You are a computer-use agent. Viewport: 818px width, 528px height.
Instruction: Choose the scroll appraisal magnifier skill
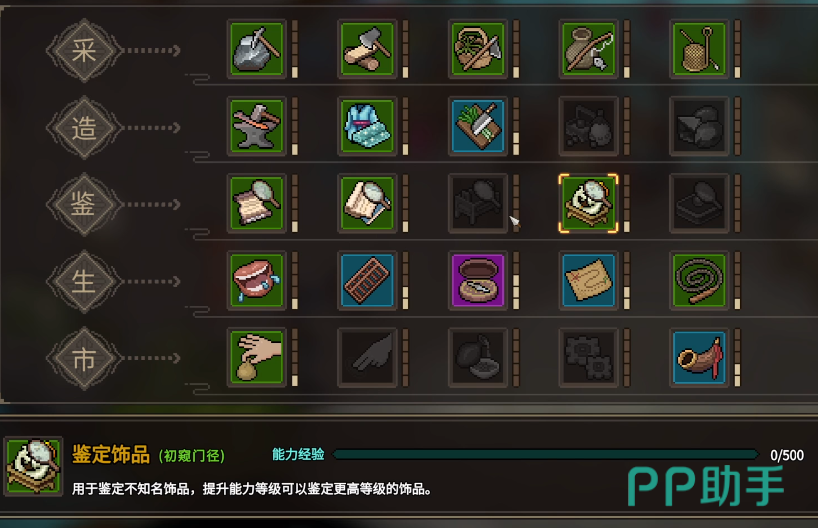(257, 203)
